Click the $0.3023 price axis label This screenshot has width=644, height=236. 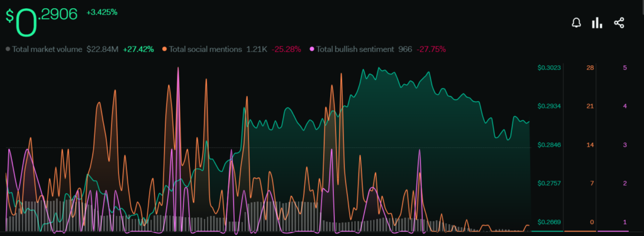[549, 68]
